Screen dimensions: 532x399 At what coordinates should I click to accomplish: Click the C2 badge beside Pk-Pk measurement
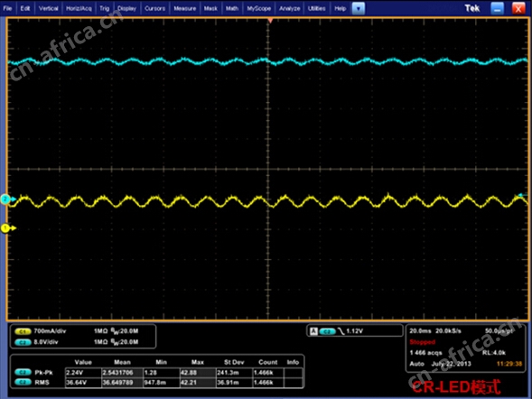23,373
